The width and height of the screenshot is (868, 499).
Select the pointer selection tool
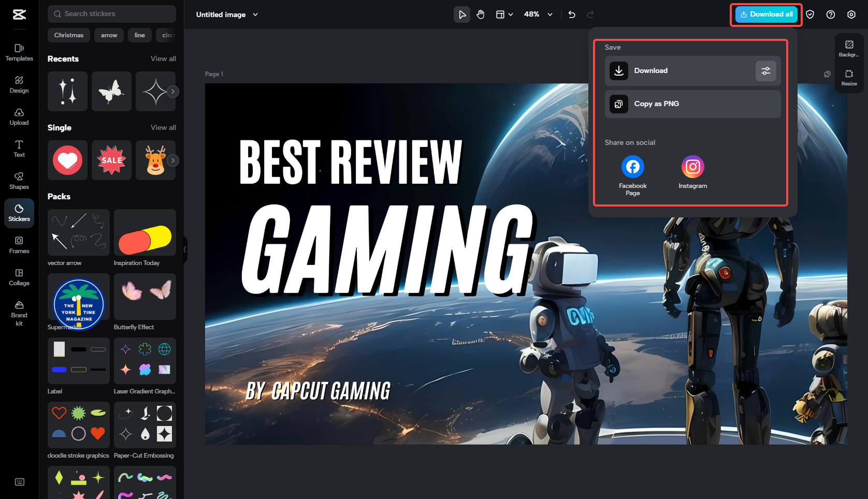tap(462, 14)
